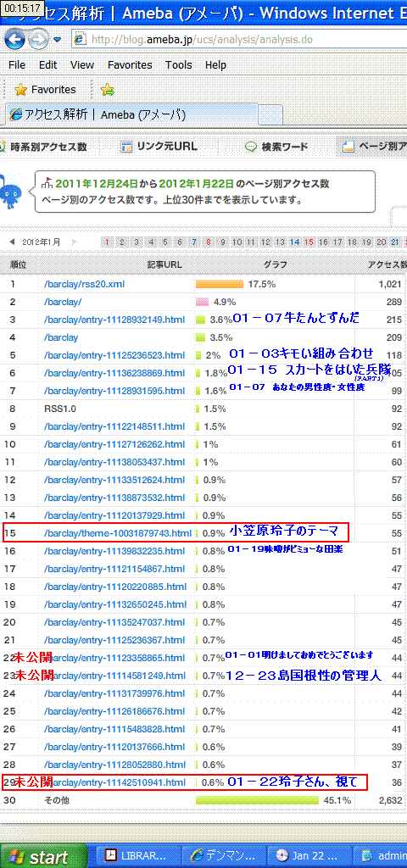Open entry-11131739976.html link
Image resolution: width=407 pixels, height=868 pixels.
pos(114,693)
